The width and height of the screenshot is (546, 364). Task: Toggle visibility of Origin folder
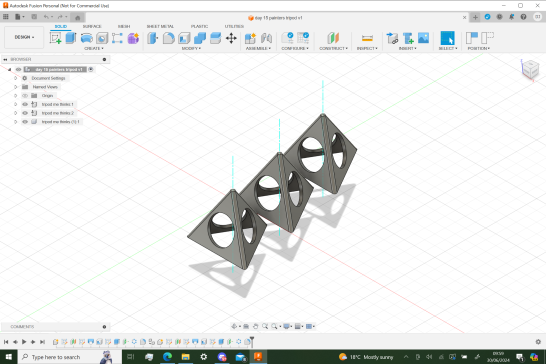pos(25,95)
